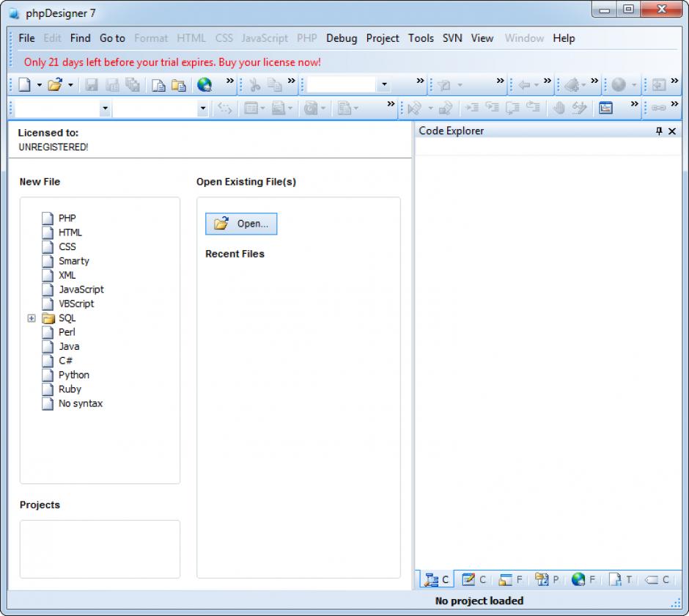Open the New file dropdown arrow
Screen dimensions: 689x616
[x=39, y=85]
